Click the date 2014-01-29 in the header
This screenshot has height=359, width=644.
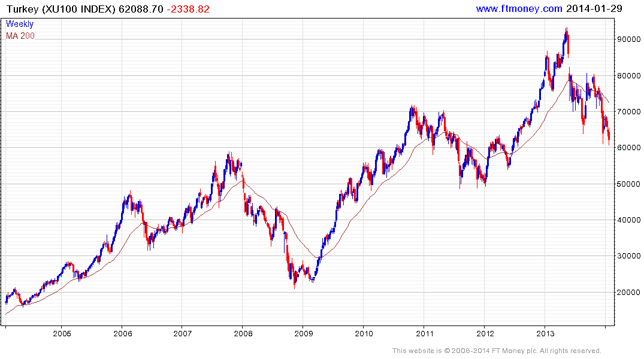[594, 8]
